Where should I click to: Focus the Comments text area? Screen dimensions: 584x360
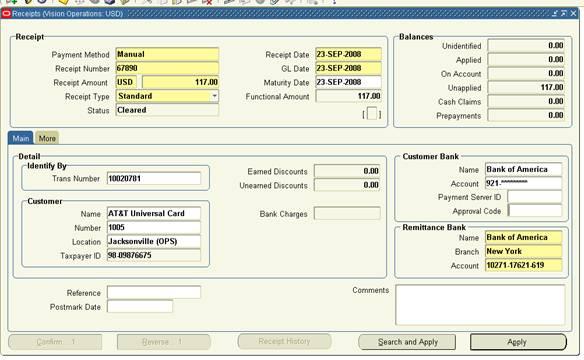coord(480,305)
